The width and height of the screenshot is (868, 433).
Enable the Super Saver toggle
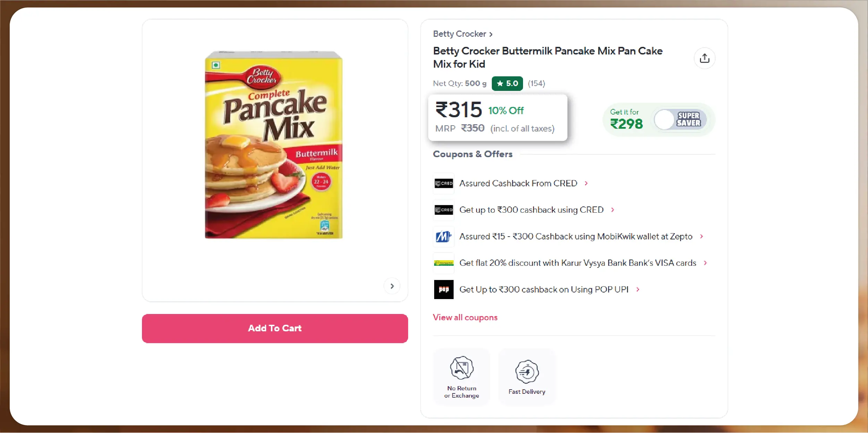[x=680, y=120]
